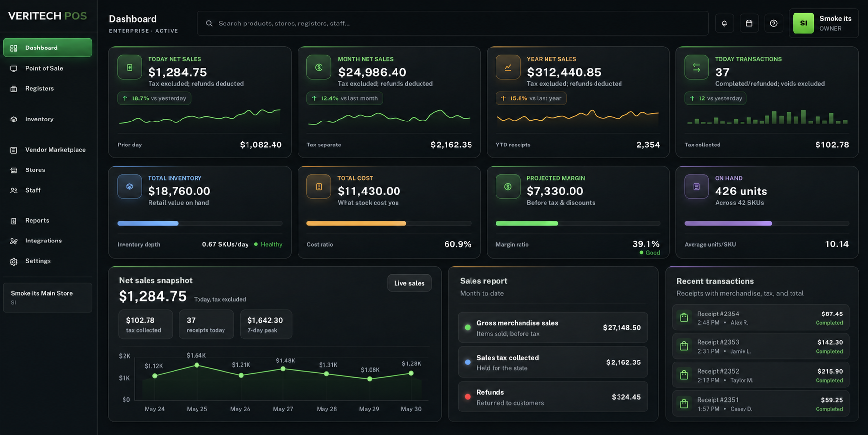The image size is (868, 435).
Task: Click the bag icon on Receipt #2354
Action: (684, 317)
